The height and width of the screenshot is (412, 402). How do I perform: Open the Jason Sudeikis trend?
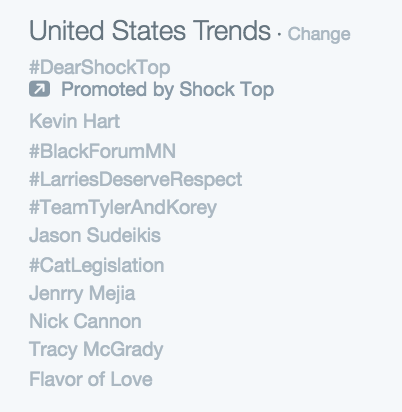tap(95, 235)
